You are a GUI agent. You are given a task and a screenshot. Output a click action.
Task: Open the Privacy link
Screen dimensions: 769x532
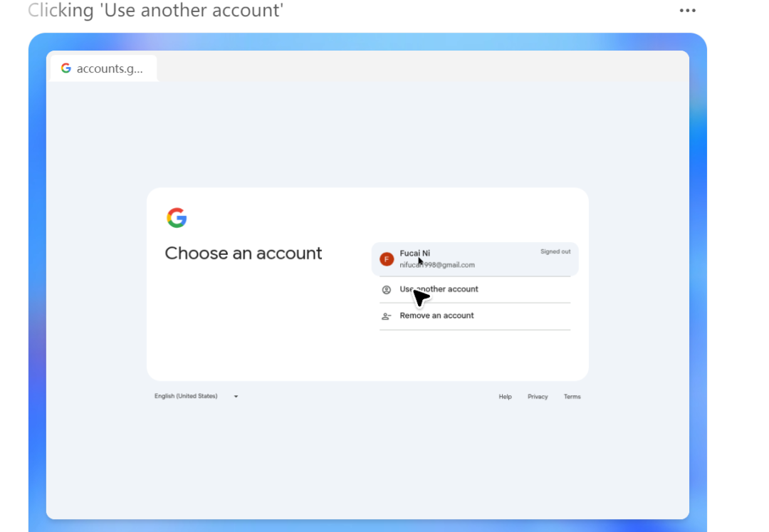tap(538, 397)
